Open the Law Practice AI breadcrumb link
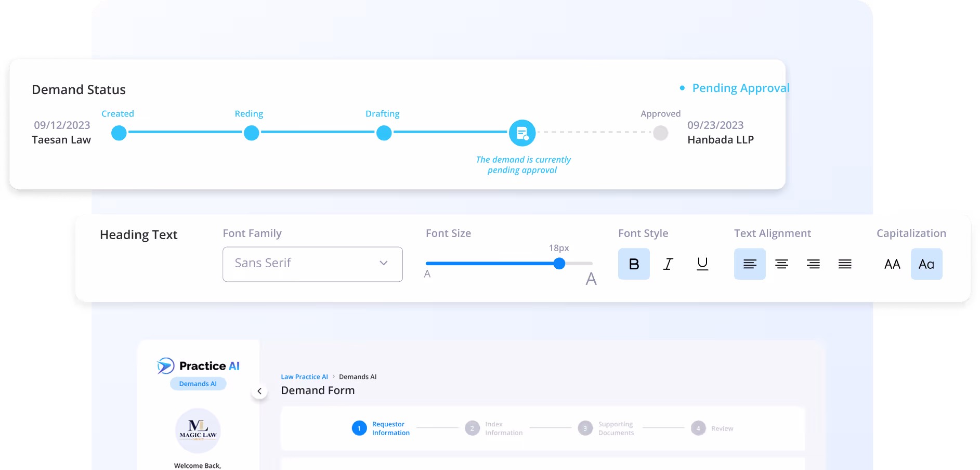Image resolution: width=980 pixels, height=470 pixels. point(304,376)
